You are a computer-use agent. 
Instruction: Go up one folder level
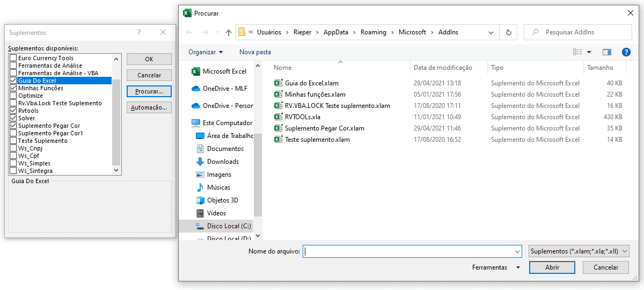pos(229,32)
